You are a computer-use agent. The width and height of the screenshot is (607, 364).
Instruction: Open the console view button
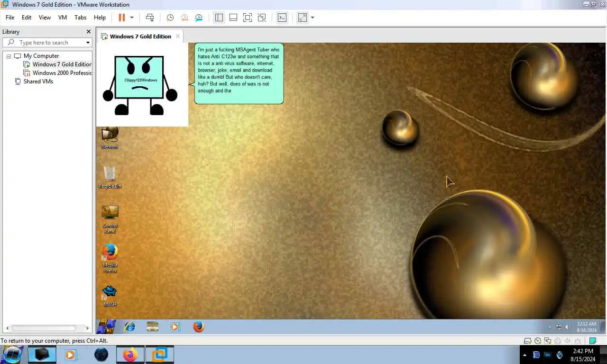click(x=282, y=18)
